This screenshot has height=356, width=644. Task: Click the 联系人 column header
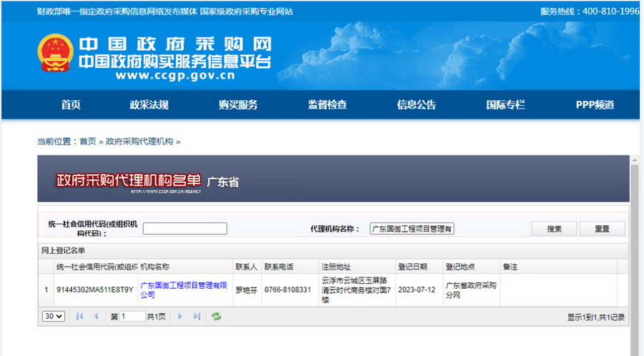point(248,267)
